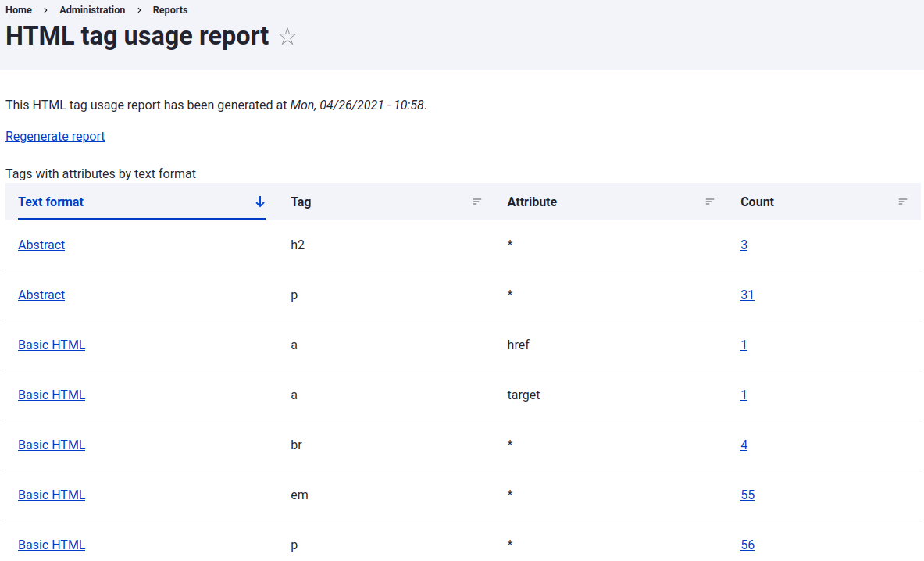Click the Regenerate report link
924x561 pixels.
pyautogui.click(x=55, y=136)
